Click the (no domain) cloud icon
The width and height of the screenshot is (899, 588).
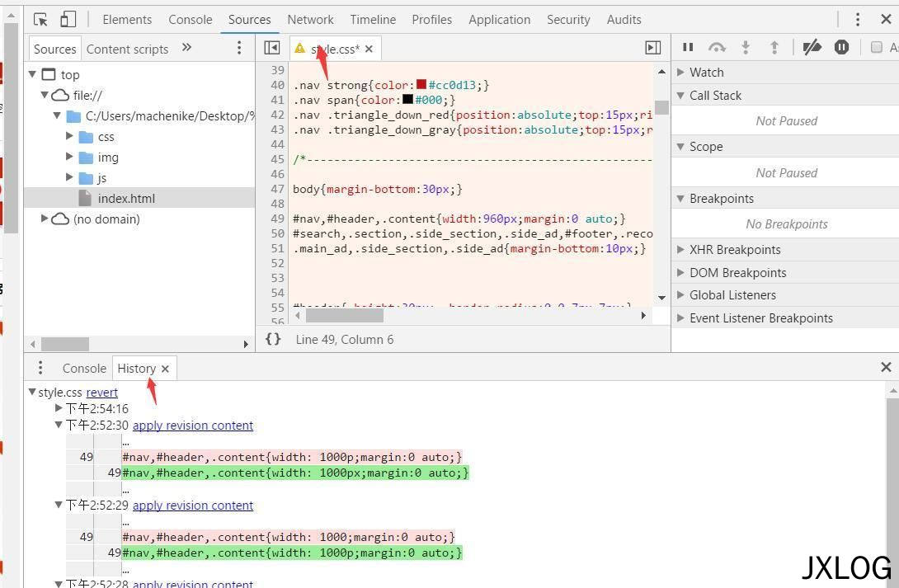tap(60, 219)
